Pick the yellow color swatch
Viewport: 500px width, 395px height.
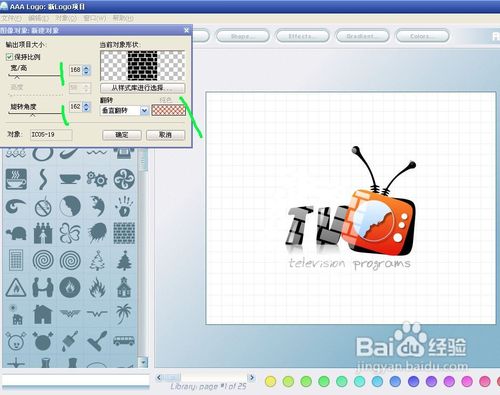tap(270, 381)
